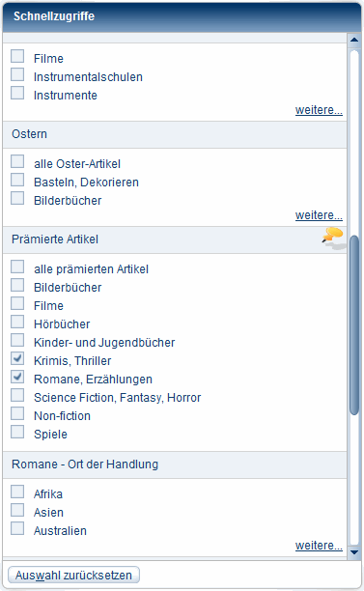364x591 pixels.
Task: Click the vertical scrollbar thumb
Action: coord(354,325)
